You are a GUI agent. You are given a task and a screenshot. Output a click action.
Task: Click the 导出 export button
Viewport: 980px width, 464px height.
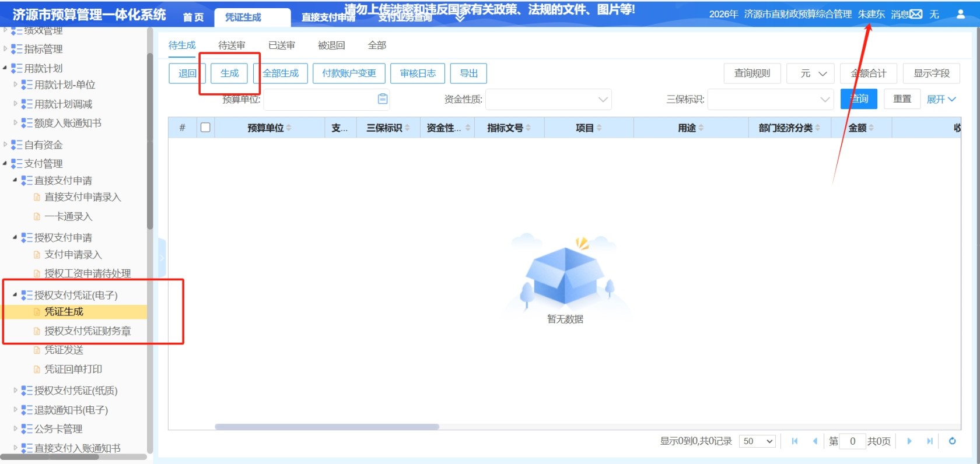tap(468, 73)
